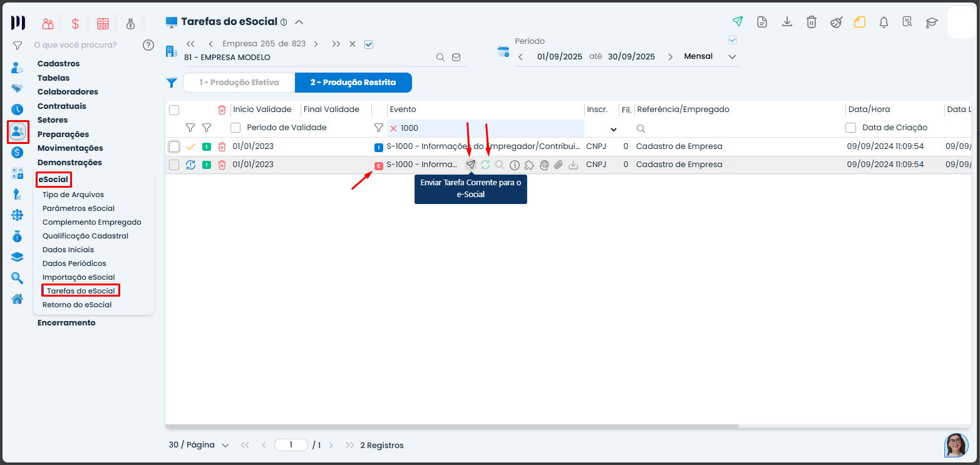Open the Encerramento menu

pos(66,323)
